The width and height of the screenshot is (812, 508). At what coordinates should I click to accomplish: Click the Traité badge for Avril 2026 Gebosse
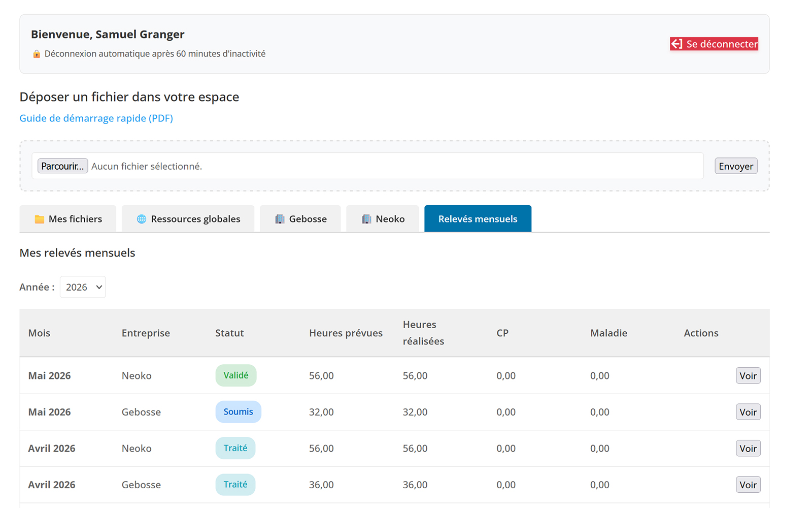235,485
